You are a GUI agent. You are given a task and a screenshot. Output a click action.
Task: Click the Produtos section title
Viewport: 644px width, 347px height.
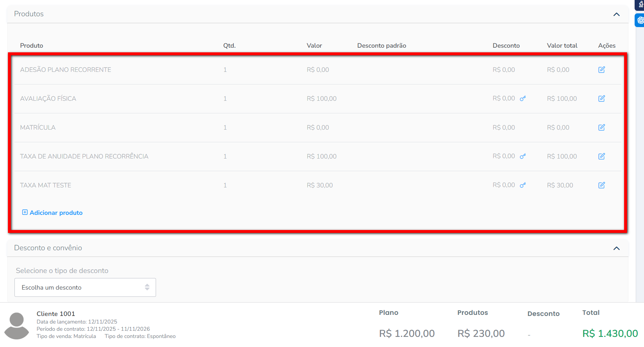pos(29,14)
